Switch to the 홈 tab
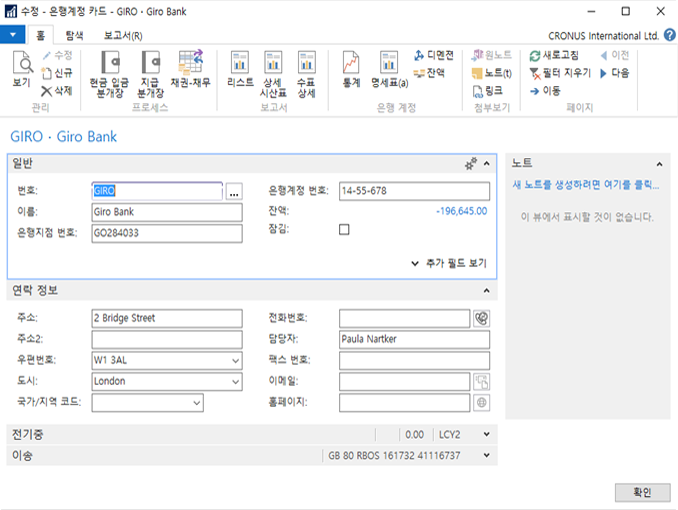Viewport: 678px width, 510px height. click(41, 35)
